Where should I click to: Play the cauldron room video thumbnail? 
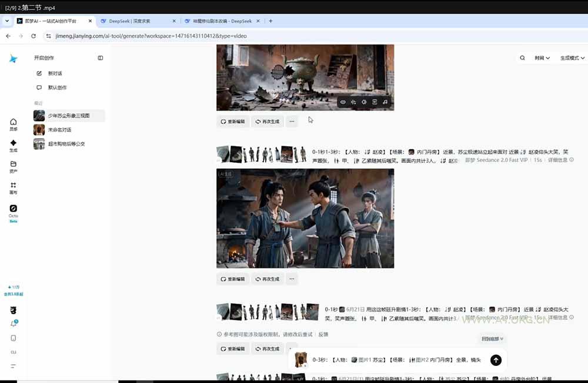point(305,78)
